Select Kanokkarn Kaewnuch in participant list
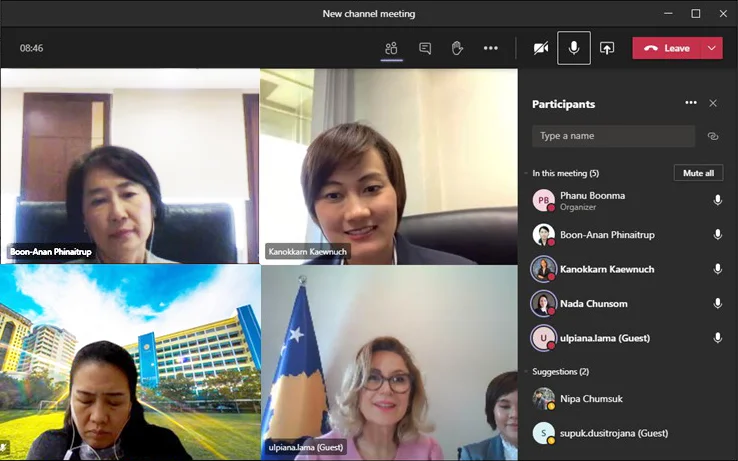 [x=608, y=269]
